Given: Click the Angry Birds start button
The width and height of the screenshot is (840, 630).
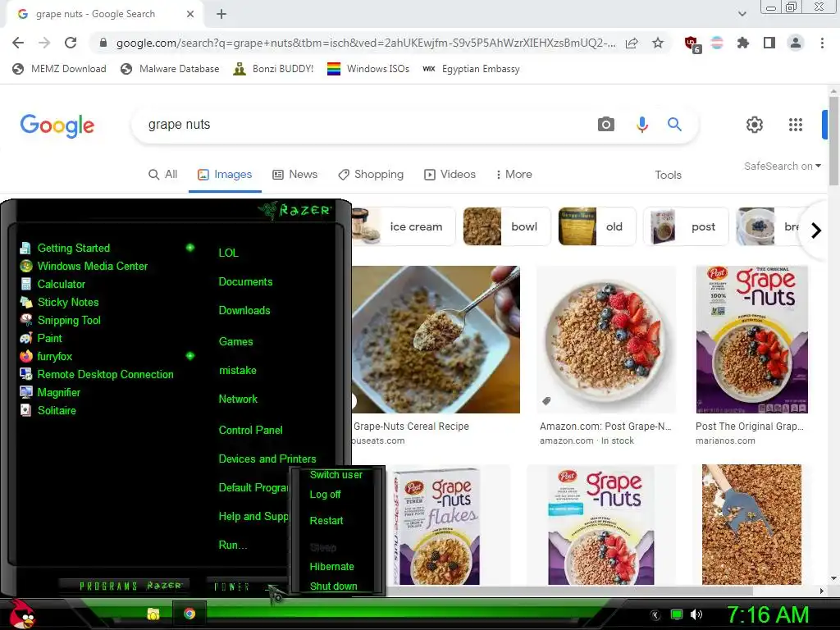Looking at the screenshot, I should click(x=21, y=614).
